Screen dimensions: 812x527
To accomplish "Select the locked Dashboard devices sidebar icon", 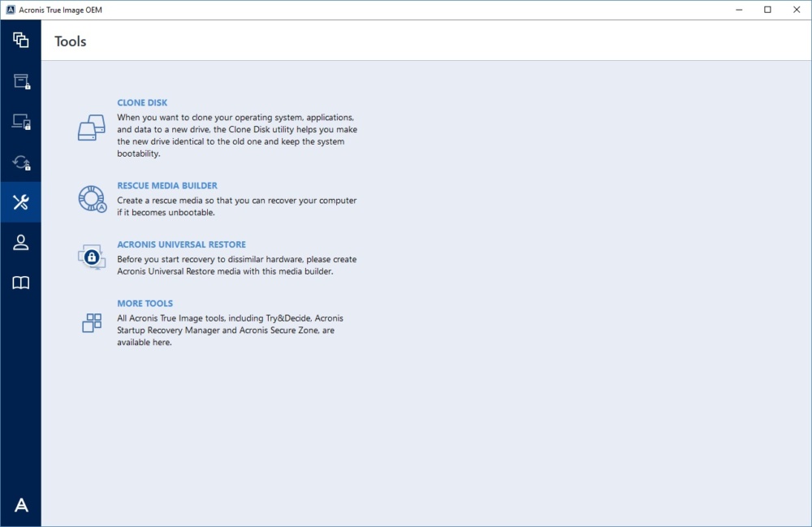I will 21,122.
